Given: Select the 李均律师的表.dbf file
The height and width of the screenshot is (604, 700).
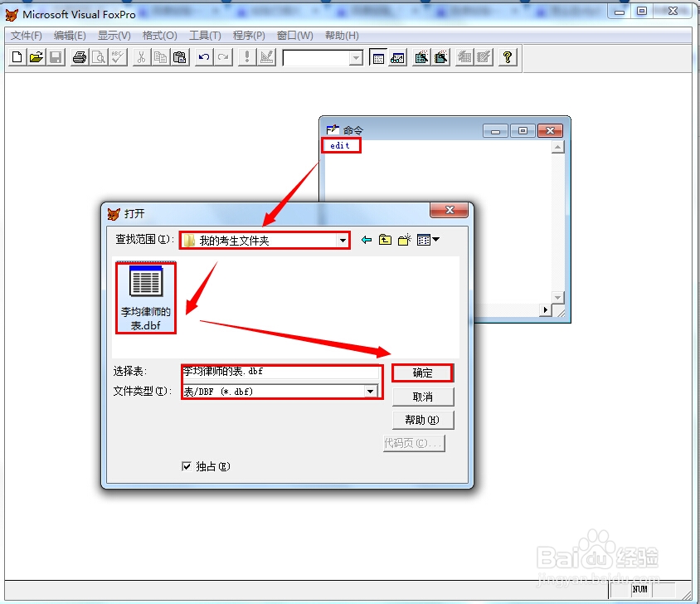Looking at the screenshot, I should pos(146,298).
